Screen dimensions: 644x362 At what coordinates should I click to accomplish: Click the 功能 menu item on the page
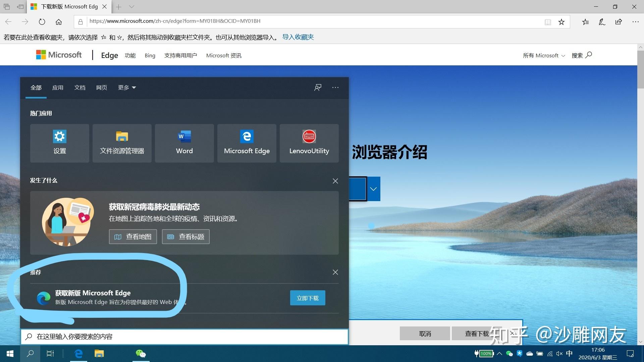click(130, 56)
